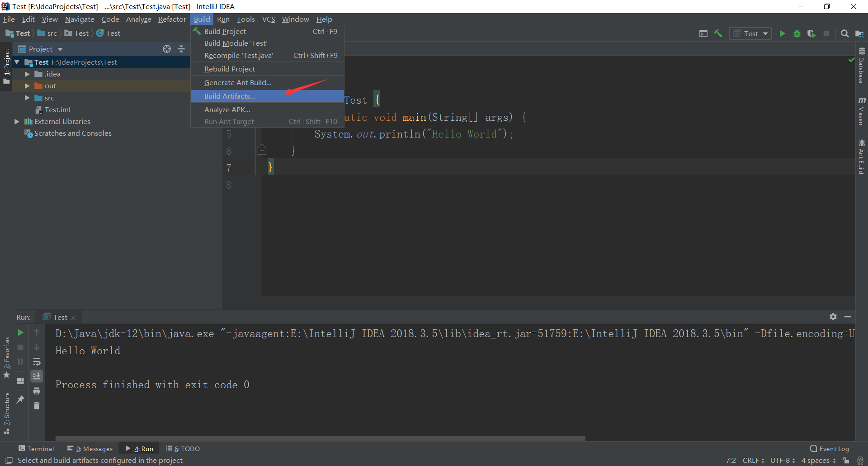
Task: Expand the out folder
Action: click(27, 86)
